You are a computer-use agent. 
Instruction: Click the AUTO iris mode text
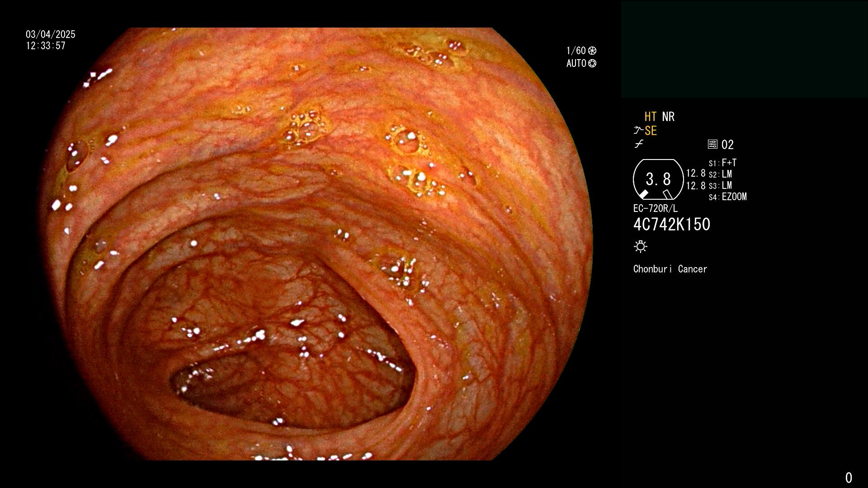pyautogui.click(x=576, y=63)
